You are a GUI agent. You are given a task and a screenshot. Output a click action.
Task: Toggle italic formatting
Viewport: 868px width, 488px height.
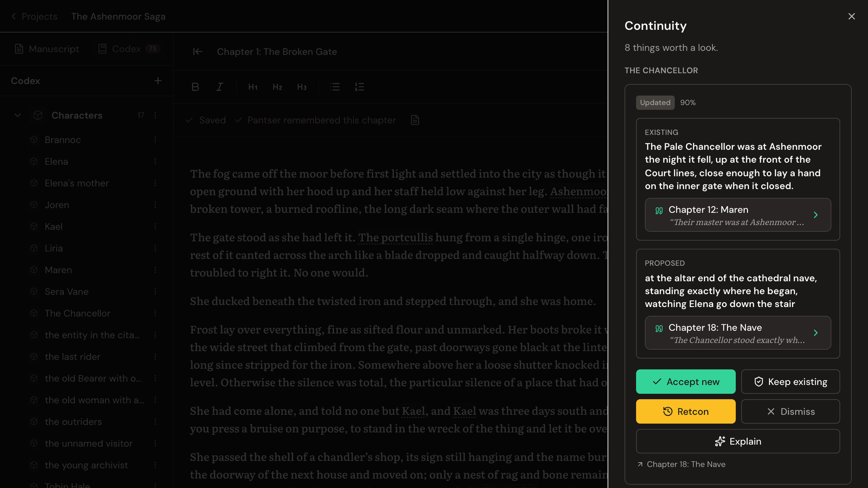point(220,87)
